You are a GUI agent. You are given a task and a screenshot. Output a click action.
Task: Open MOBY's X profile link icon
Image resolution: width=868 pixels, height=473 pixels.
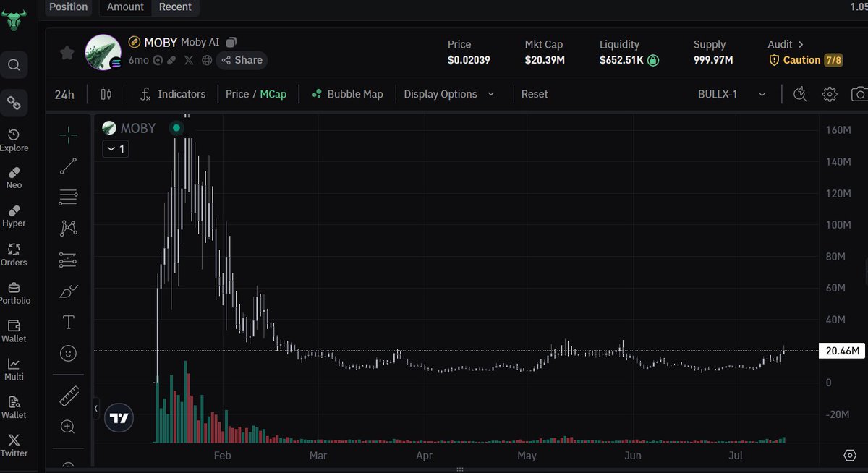pyautogui.click(x=190, y=60)
